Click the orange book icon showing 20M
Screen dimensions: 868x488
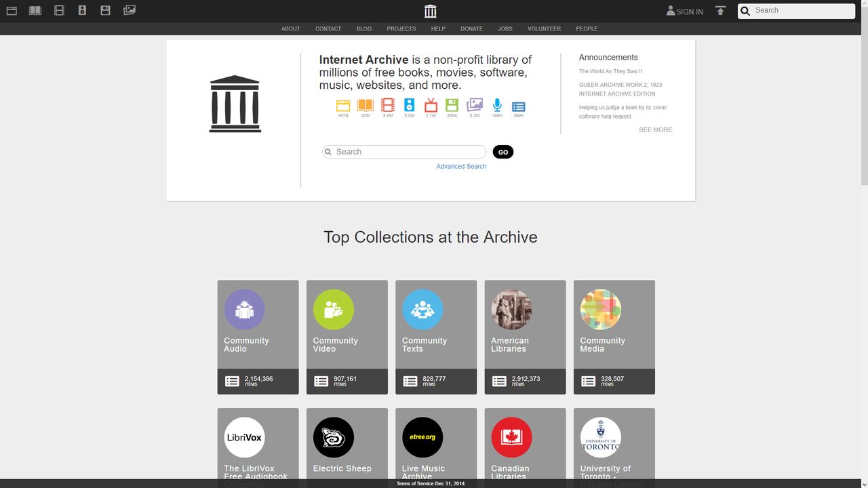tap(366, 106)
